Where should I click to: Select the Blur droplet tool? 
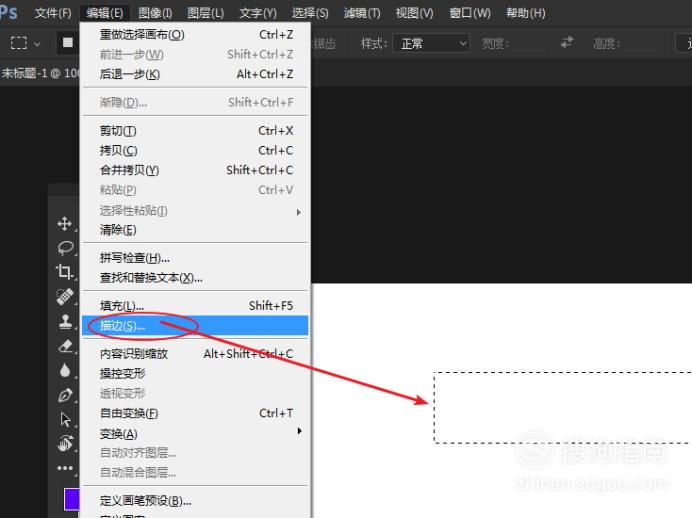tap(65, 370)
